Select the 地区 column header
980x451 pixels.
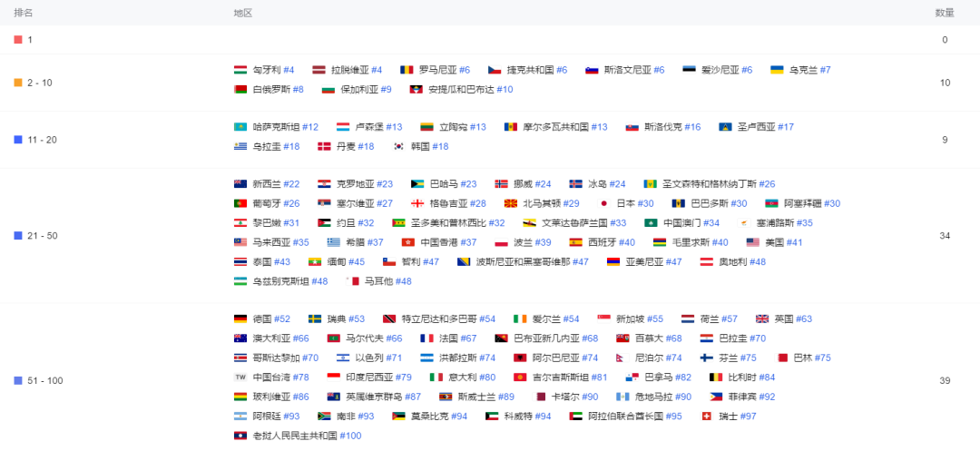coord(242,13)
